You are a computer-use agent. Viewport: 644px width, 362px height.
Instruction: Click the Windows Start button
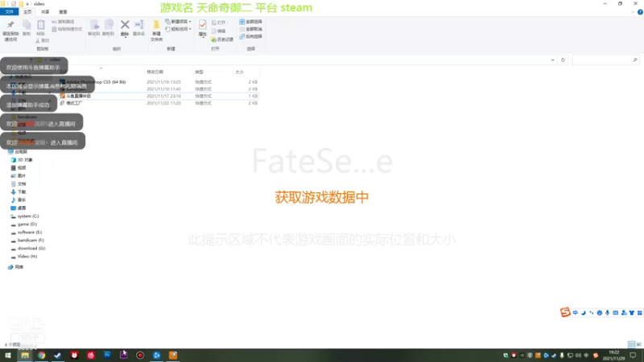coord(8,356)
